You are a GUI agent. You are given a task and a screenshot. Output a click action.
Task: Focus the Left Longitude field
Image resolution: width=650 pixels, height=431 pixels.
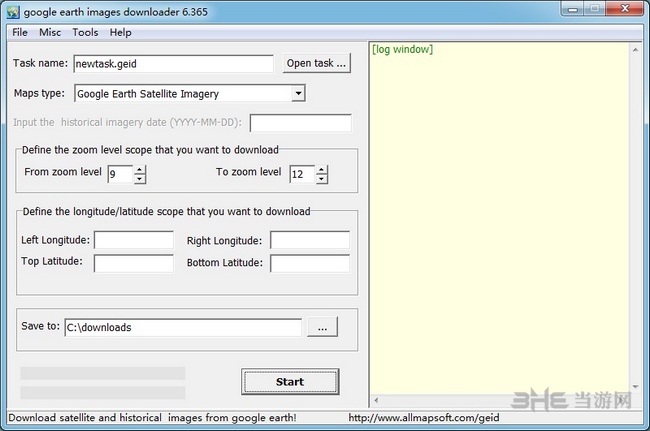click(x=134, y=240)
